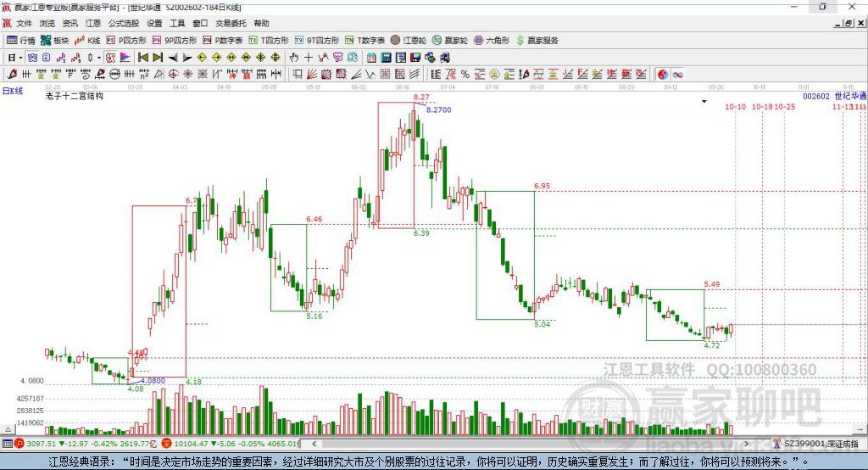
Task: Restore the inner chart window button
Action: pyautogui.click(x=849, y=23)
